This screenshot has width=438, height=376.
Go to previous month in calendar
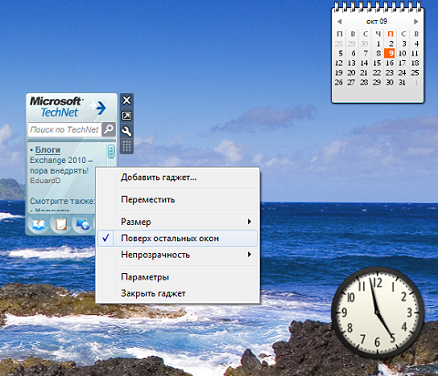pos(339,21)
